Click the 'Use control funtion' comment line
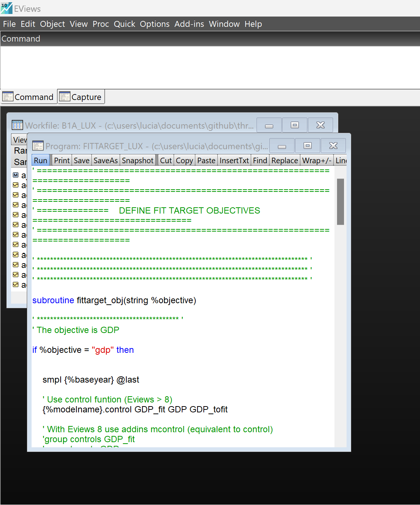 point(107,400)
